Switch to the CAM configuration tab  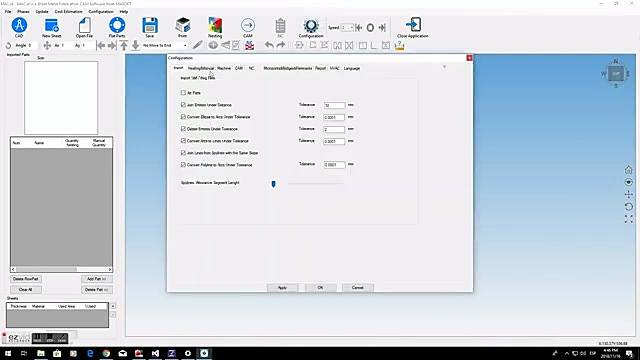[239, 68]
